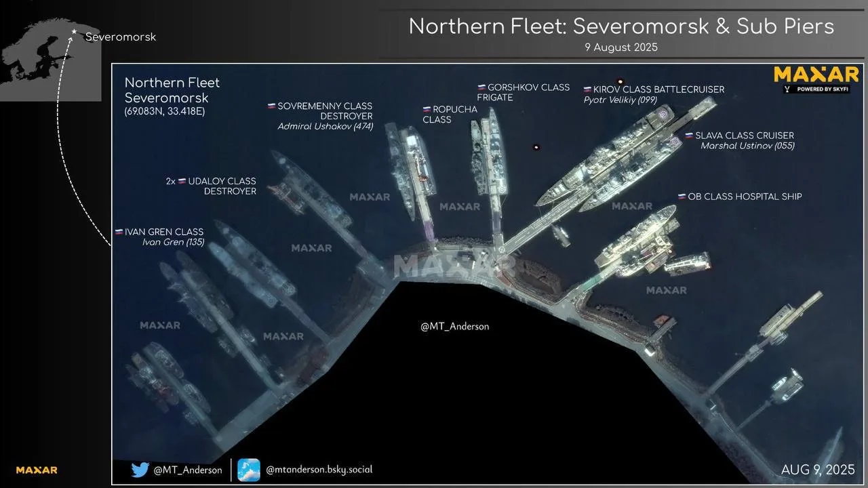The width and height of the screenshot is (868, 488).
Task: Click the 2x Udaloy Class Destroyer label
Action: [211, 186]
